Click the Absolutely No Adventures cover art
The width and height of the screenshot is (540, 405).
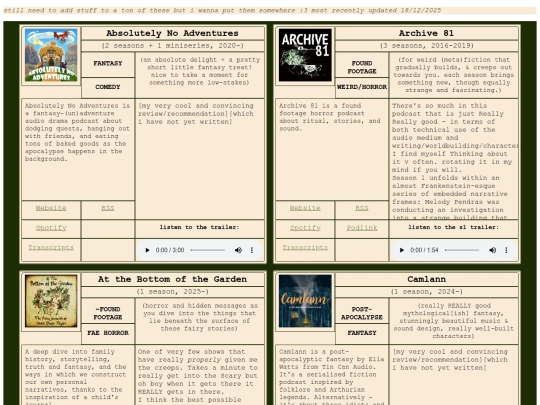tap(51, 55)
